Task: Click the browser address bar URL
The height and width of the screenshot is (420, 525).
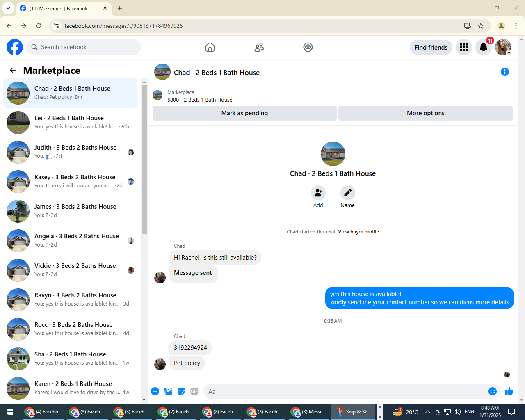Action: pyautogui.click(x=123, y=26)
